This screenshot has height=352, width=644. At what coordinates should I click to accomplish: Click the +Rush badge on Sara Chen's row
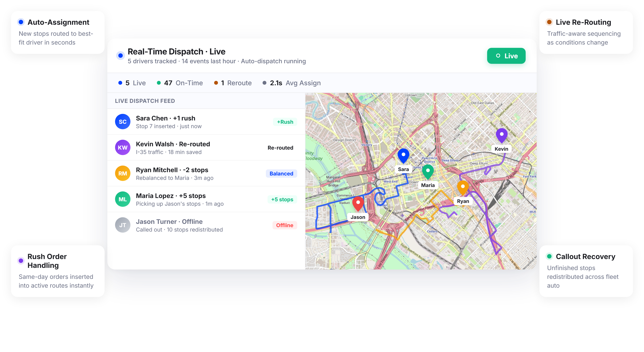(x=285, y=122)
